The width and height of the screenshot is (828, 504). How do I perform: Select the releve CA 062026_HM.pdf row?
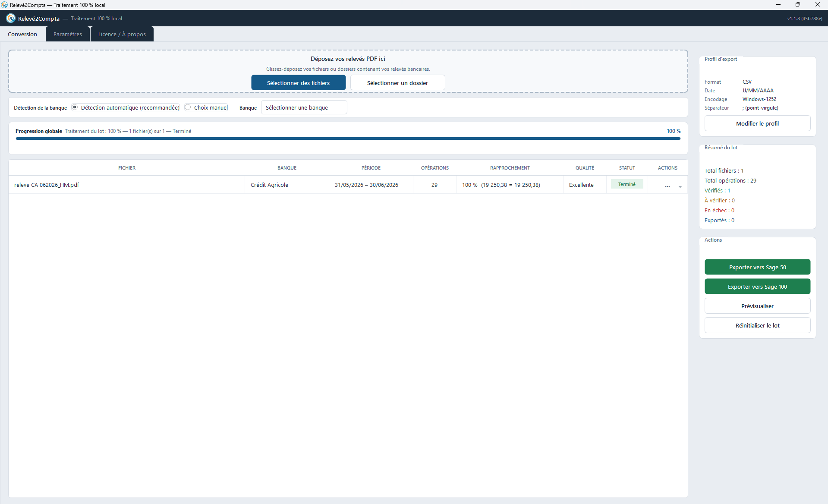click(x=348, y=185)
